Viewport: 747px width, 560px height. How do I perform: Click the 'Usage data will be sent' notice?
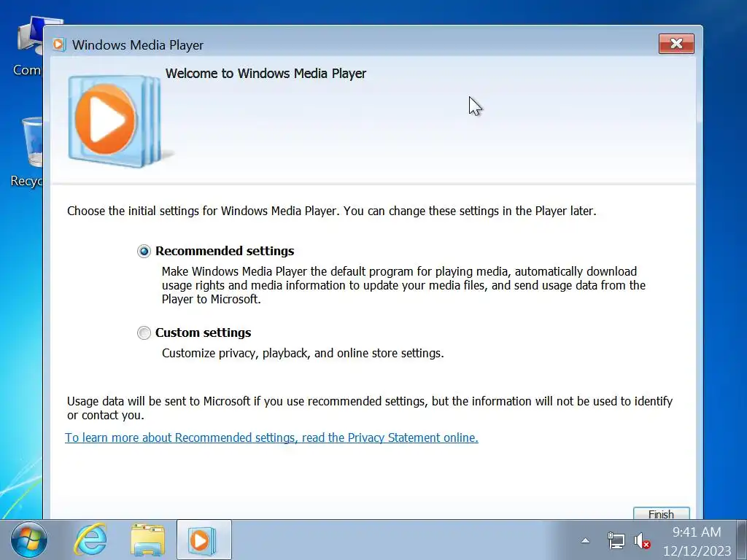pyautogui.click(x=370, y=408)
